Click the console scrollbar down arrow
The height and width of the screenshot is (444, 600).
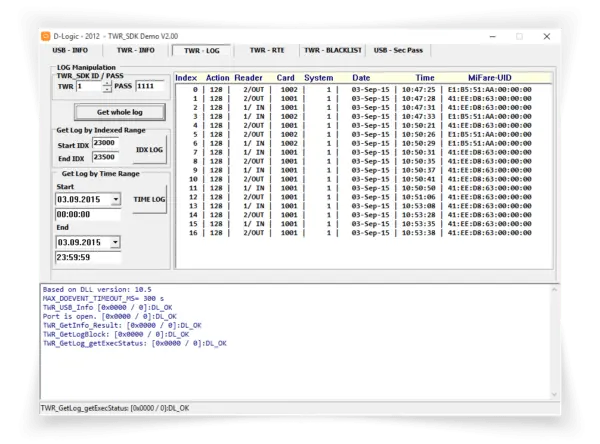point(554,394)
